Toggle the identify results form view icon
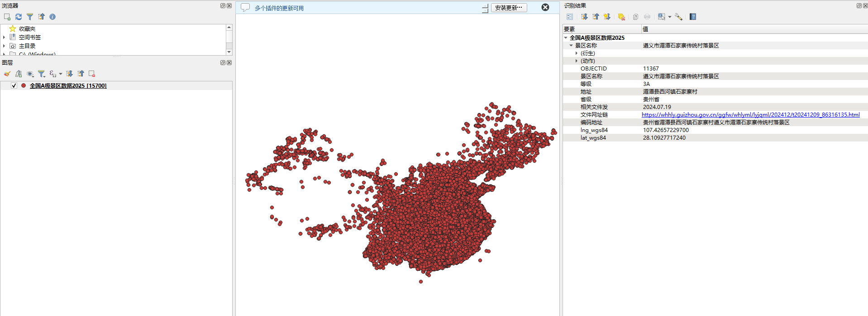The width and height of the screenshot is (868, 316). pos(570,17)
